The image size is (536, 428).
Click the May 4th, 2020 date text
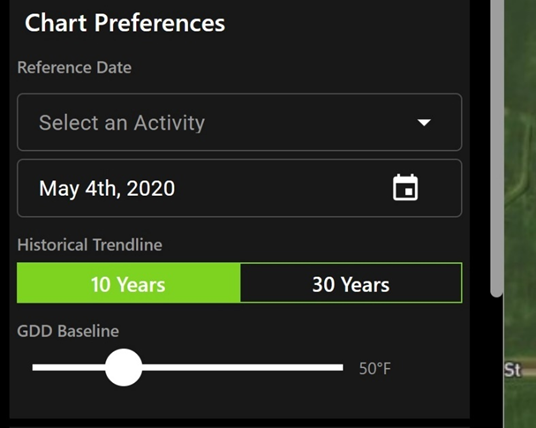point(107,188)
